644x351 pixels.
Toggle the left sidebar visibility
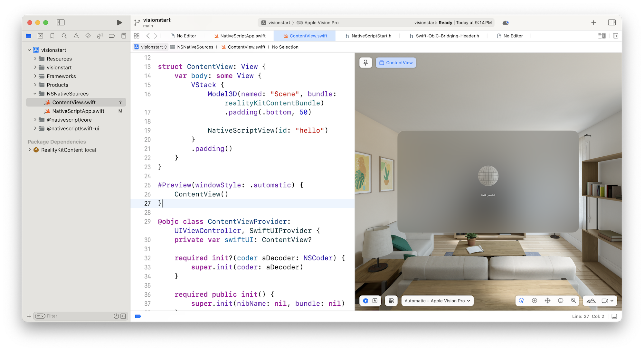61,23
